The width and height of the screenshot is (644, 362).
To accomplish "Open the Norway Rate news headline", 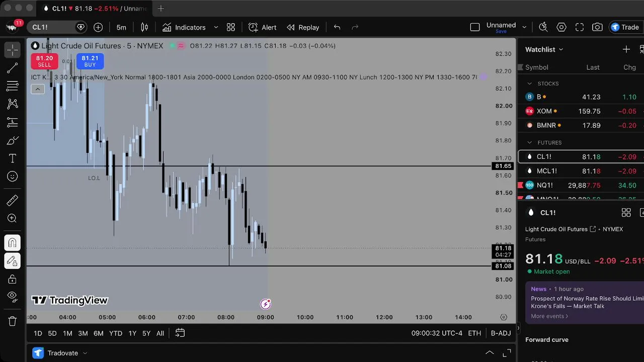I will click(587, 302).
